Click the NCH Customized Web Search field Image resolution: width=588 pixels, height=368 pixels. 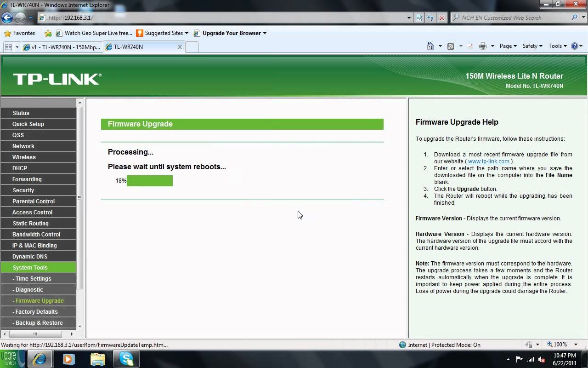[510, 17]
